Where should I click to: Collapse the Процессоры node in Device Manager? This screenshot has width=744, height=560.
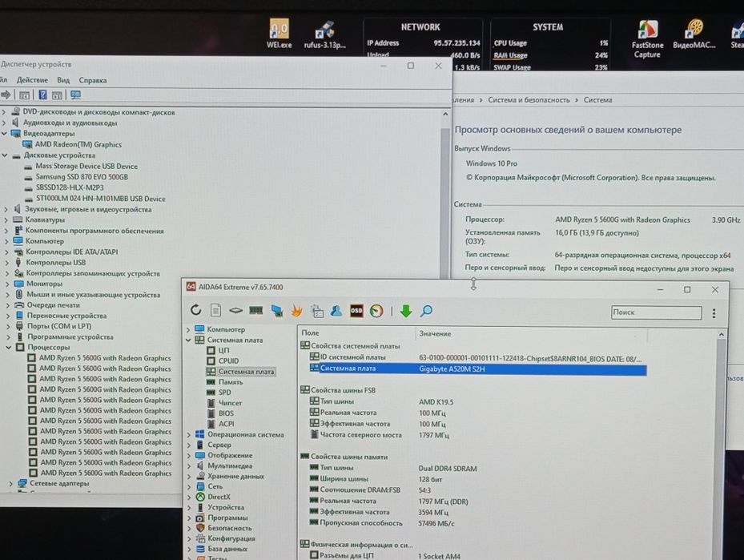pos(8,348)
